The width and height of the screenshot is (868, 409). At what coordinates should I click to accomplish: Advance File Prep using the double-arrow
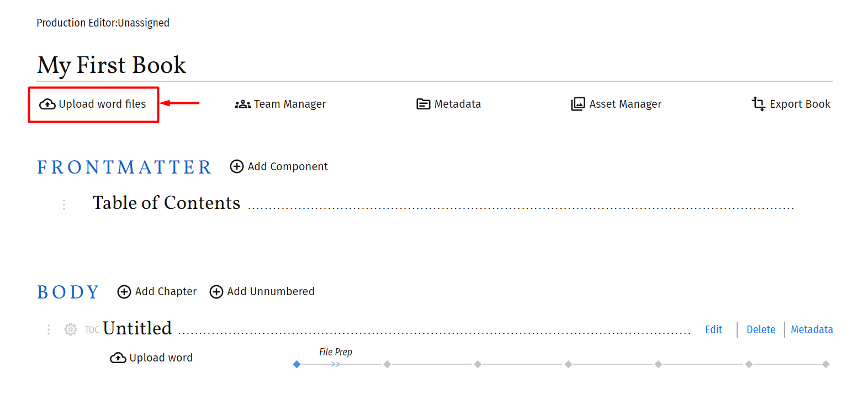[336, 364]
